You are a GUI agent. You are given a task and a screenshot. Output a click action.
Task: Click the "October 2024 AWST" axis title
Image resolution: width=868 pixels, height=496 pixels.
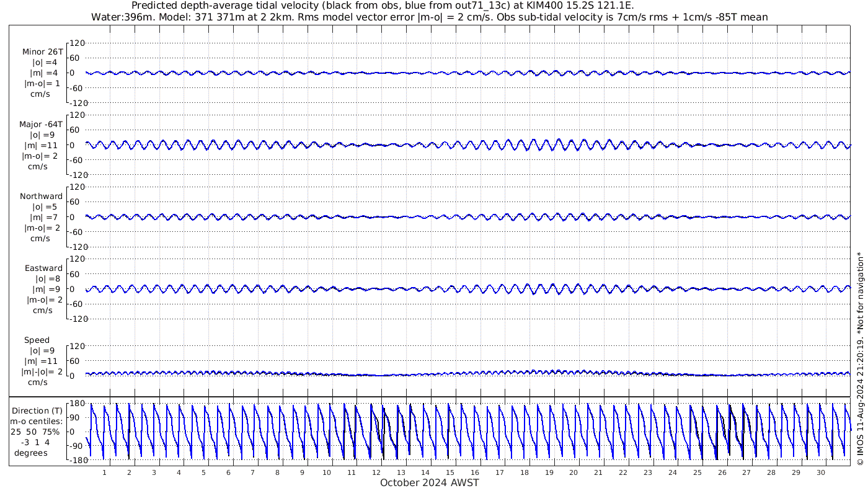pos(429,482)
